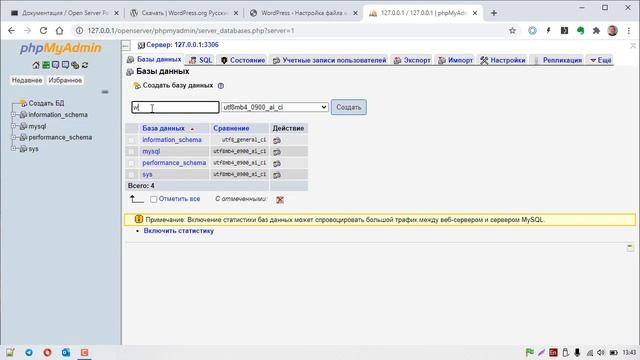Viewport: 640px width, 360px height.
Task: Open performance_schema link in databases table
Action: pos(174,163)
